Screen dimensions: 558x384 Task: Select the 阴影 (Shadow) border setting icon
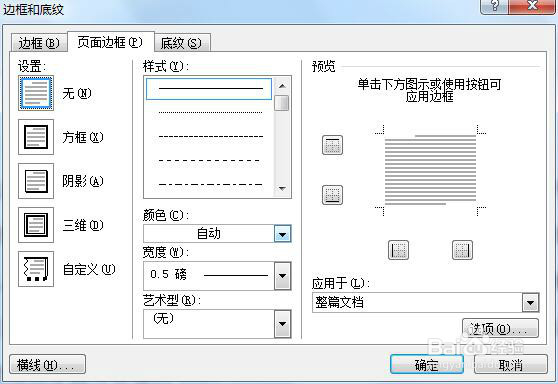[x=36, y=181]
